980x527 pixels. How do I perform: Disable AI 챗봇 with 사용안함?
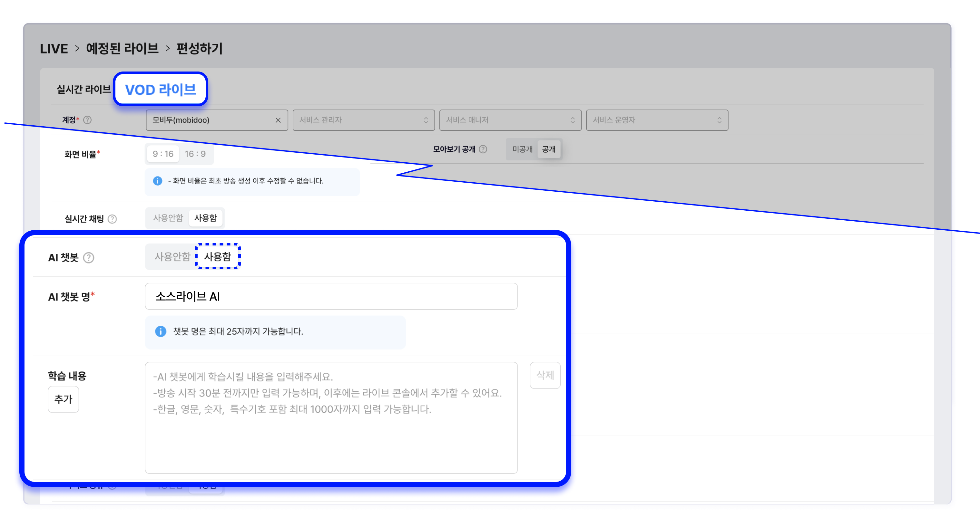click(172, 257)
